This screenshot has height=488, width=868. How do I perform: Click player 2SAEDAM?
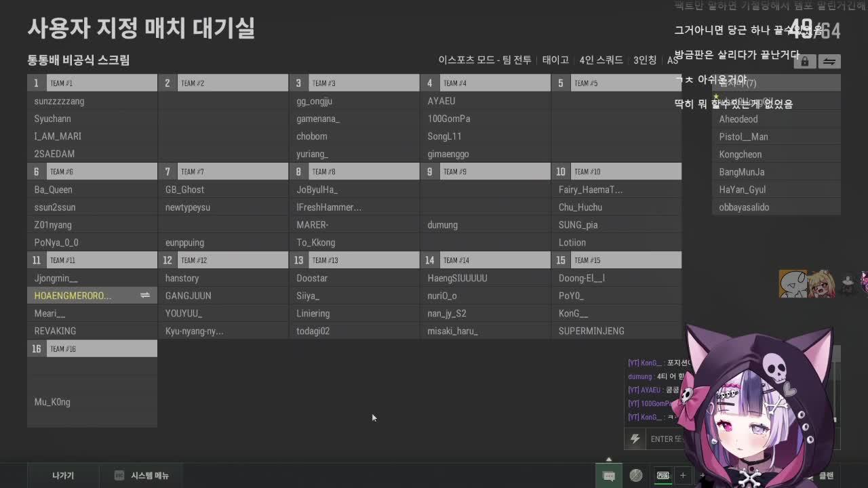(54, 154)
